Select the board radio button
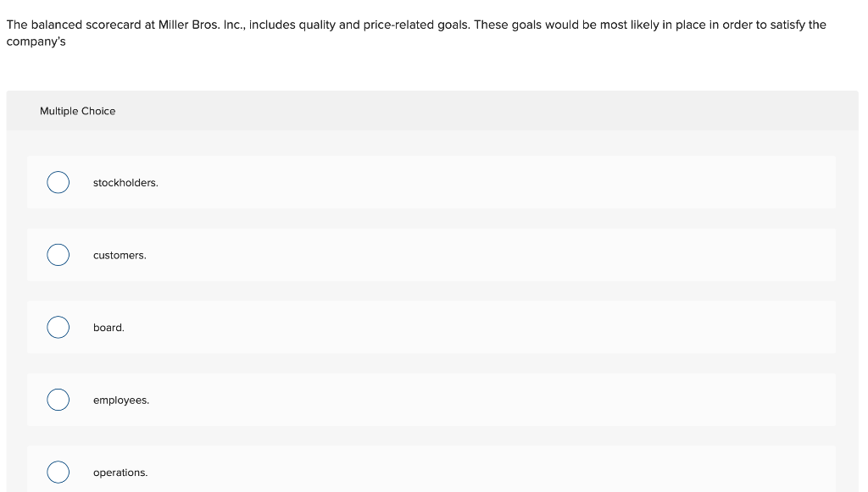The height and width of the screenshot is (492, 868). click(x=58, y=327)
